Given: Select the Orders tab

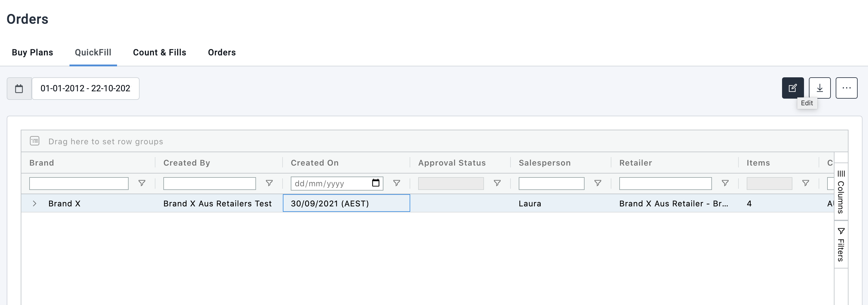Looking at the screenshot, I should [222, 53].
